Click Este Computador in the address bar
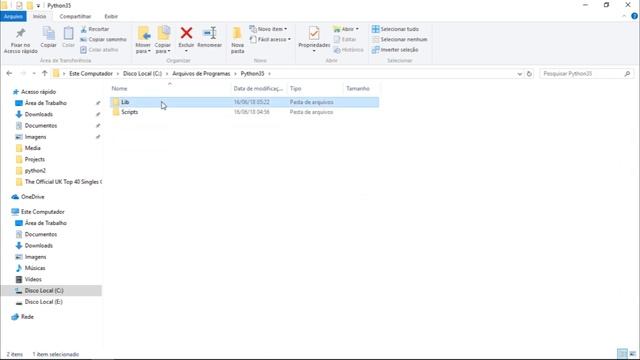The width and height of the screenshot is (640, 360). (x=91, y=73)
